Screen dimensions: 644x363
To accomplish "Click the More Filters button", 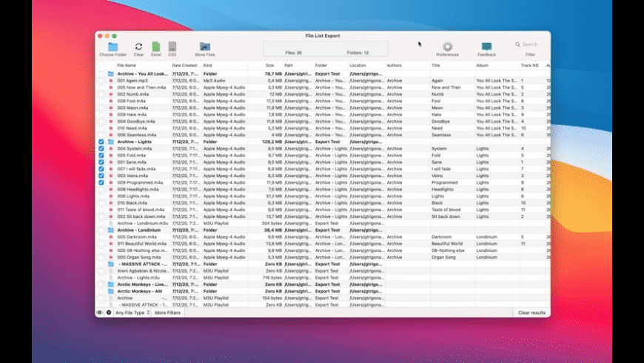I will click(x=167, y=313).
